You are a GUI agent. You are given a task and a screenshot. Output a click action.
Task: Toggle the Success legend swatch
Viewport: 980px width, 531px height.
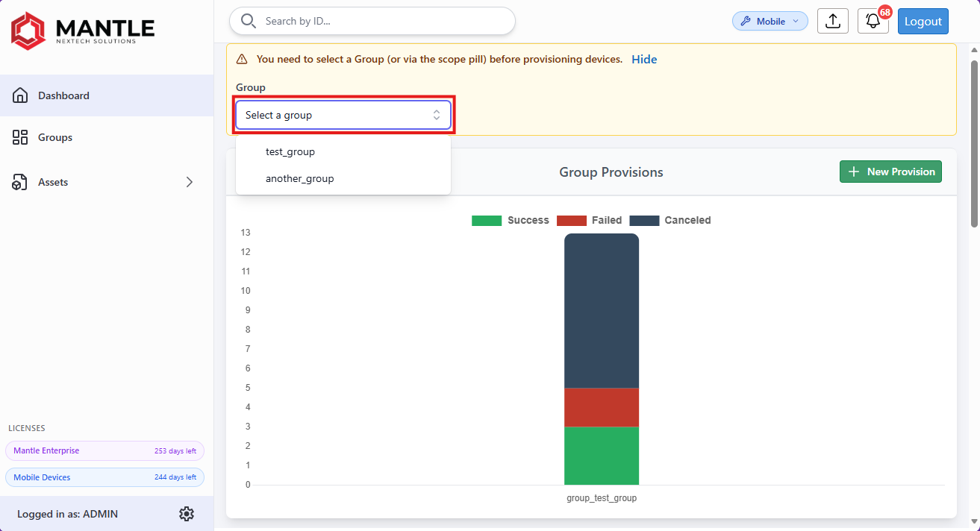click(487, 220)
